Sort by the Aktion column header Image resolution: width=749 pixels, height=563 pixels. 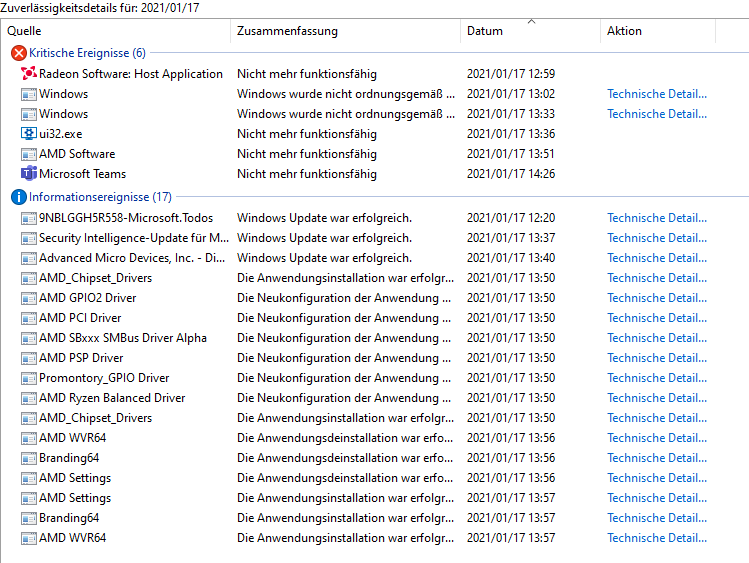(x=658, y=31)
